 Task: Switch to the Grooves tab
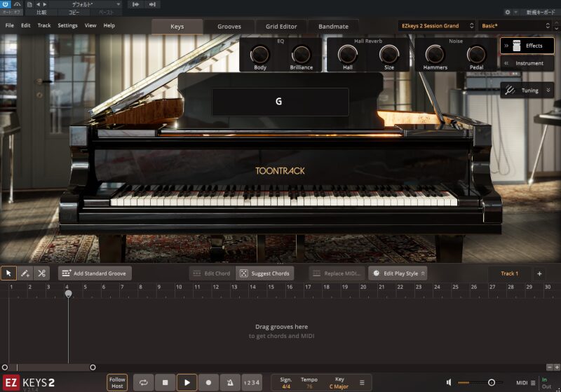[x=229, y=27]
